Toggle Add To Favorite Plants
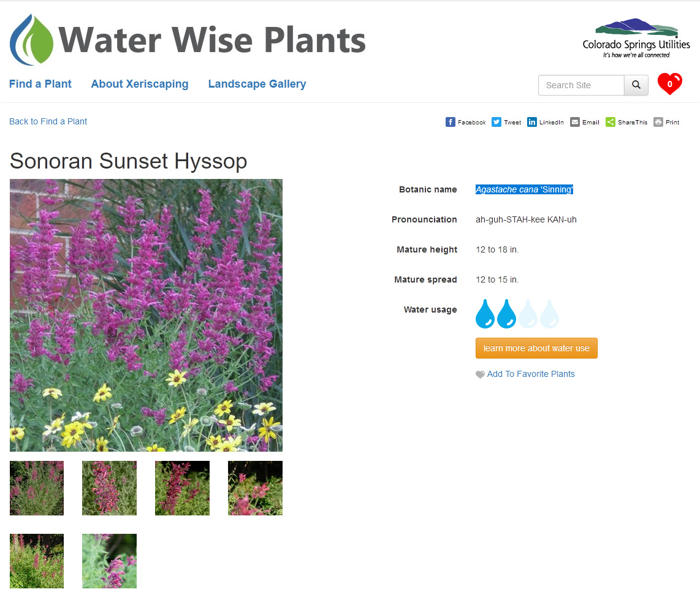Image resolution: width=700 pixels, height=600 pixels. pos(531,374)
